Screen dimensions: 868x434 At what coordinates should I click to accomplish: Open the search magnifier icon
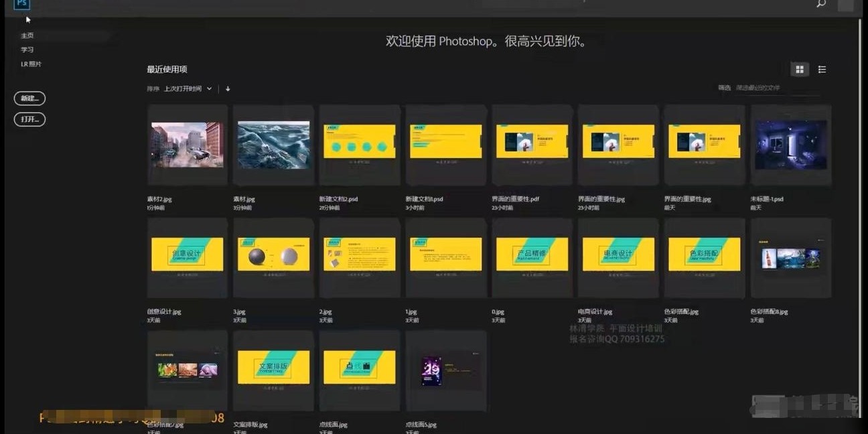pyautogui.click(x=821, y=3)
